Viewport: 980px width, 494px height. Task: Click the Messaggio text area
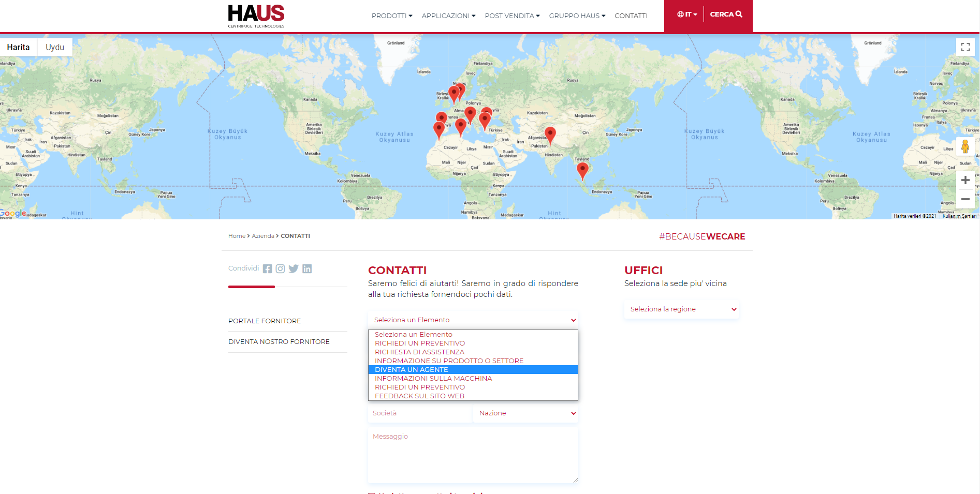pyautogui.click(x=473, y=455)
